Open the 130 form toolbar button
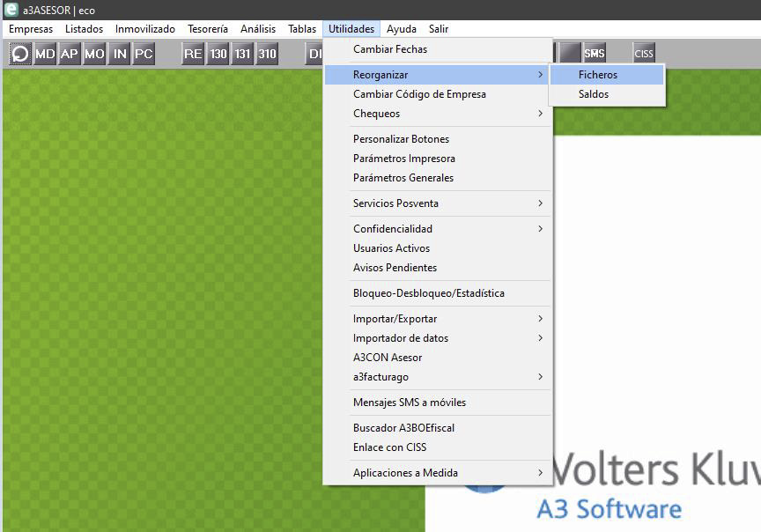The height and width of the screenshot is (532, 761). [x=218, y=54]
